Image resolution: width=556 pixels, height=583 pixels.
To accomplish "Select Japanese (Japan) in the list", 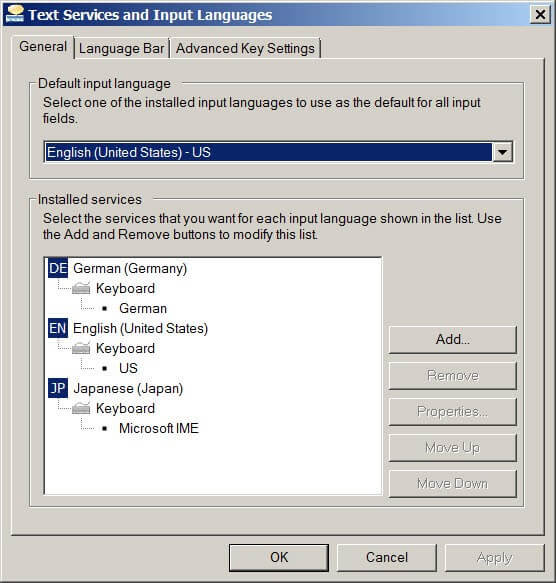I will pos(128,389).
